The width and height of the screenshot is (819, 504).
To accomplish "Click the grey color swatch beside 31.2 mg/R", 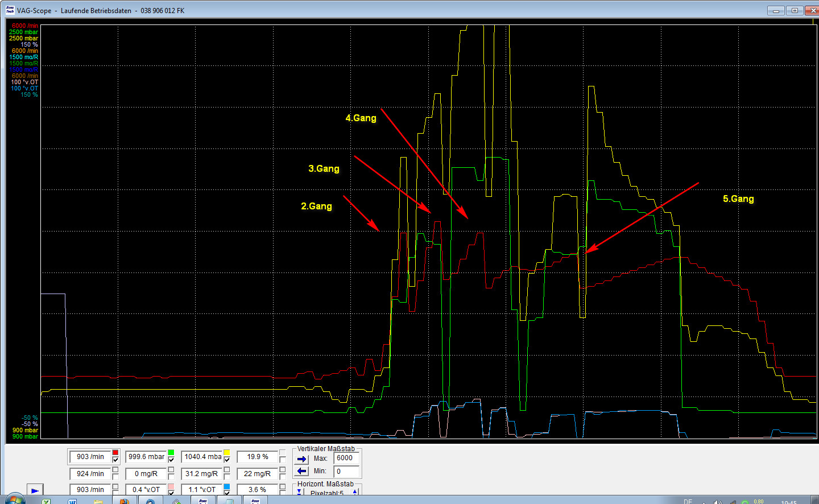I will 226,470.
